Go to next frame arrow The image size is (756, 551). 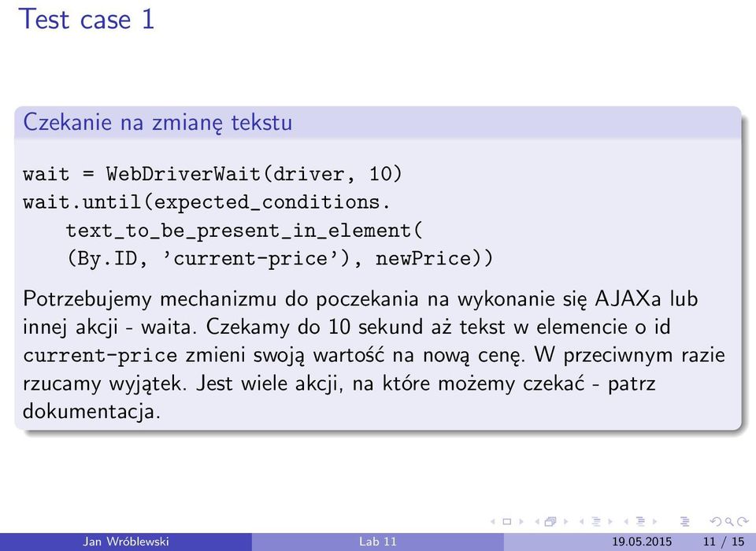click(566, 522)
